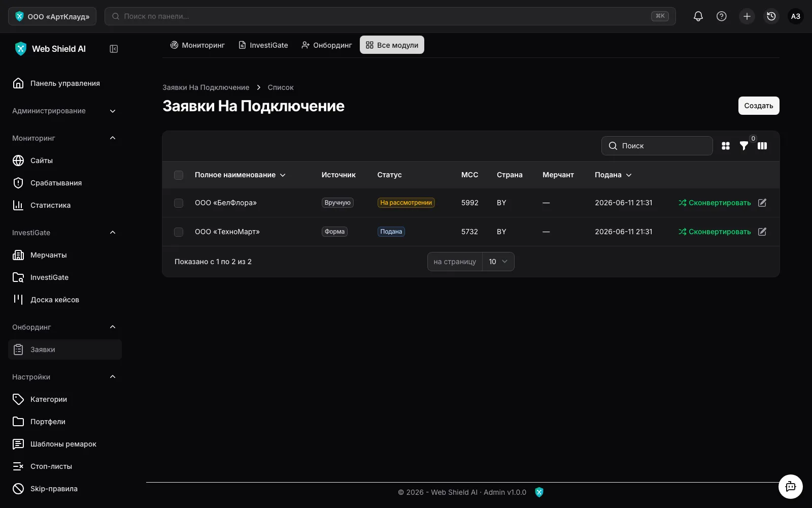Open Категории in the sidebar
Image resolution: width=812 pixels, height=508 pixels.
65,399
